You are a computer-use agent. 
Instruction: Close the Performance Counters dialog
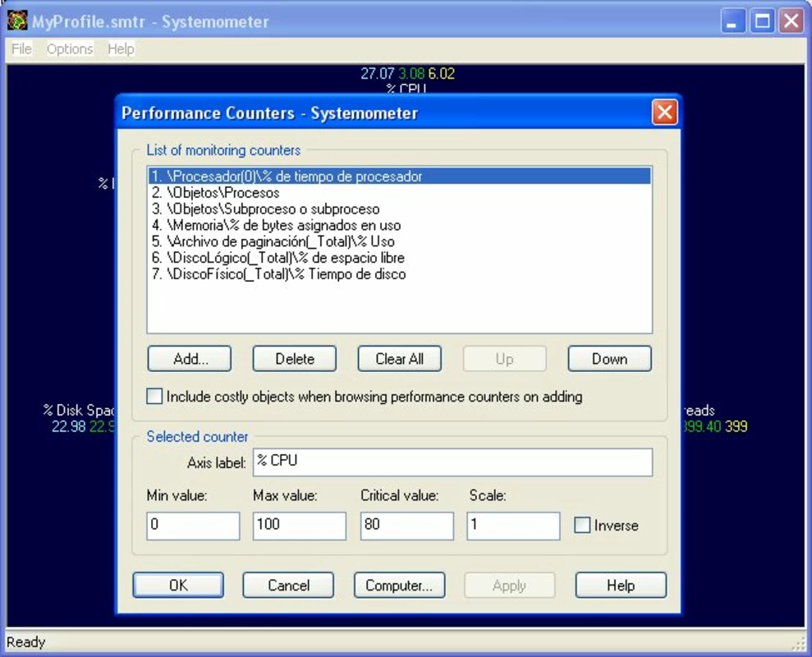664,112
